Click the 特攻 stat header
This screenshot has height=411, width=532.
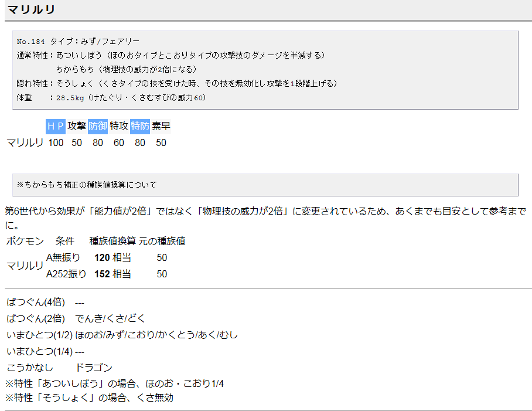tap(119, 126)
